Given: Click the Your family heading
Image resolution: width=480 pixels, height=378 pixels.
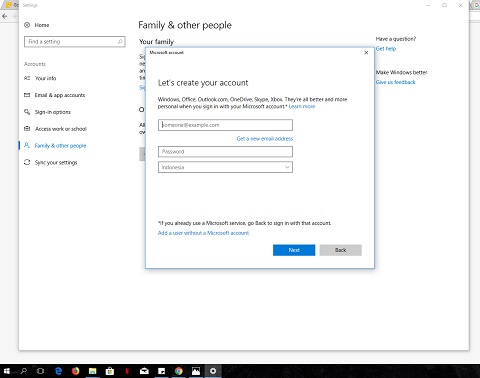Looking at the screenshot, I should pos(156,42).
